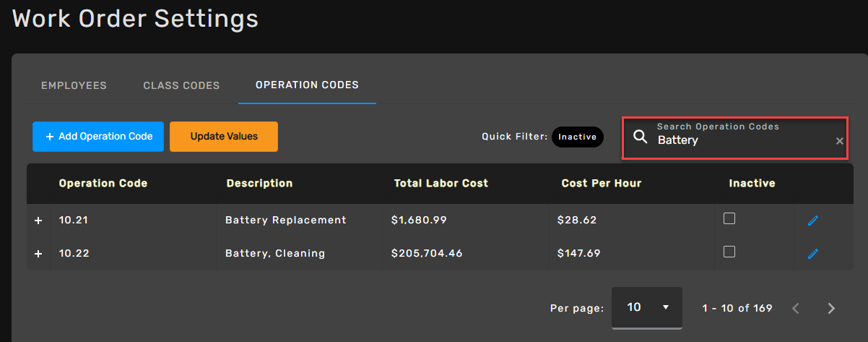Sort by Operation Code column header
Screen dimensions: 868x342
tap(103, 184)
